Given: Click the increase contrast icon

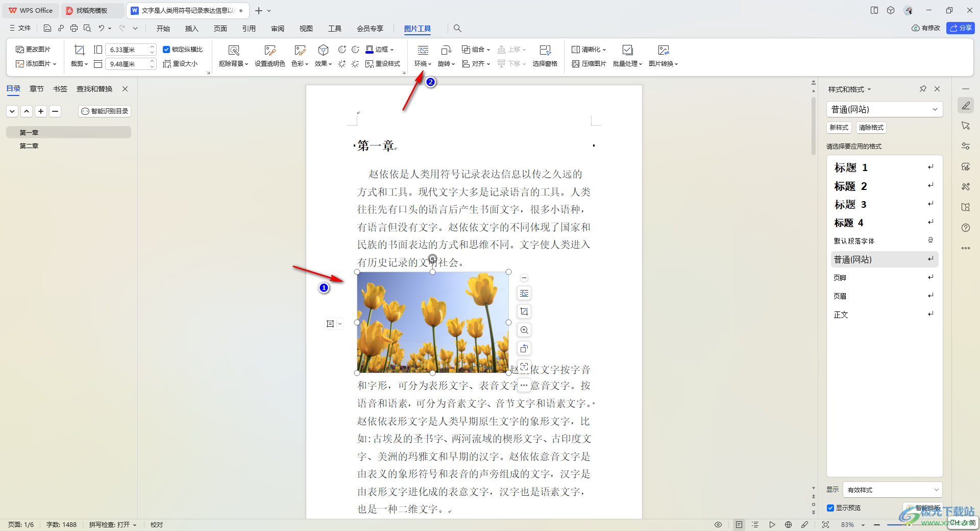Looking at the screenshot, I should tap(342, 50).
